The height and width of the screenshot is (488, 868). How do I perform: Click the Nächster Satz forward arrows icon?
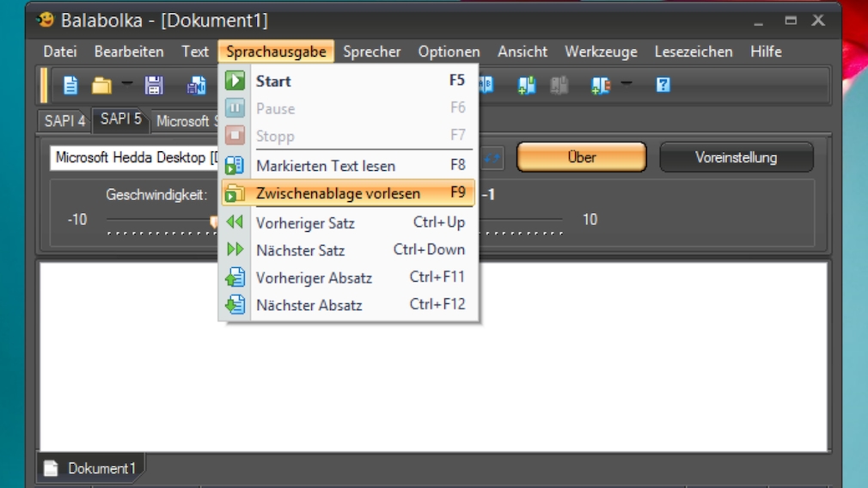pos(235,250)
